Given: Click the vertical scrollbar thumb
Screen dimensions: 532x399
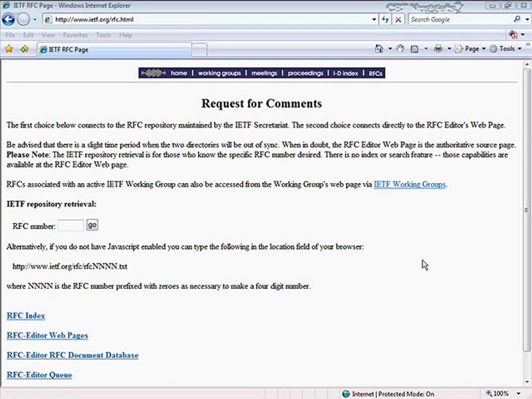Looking at the screenshot, I should (x=526, y=210).
